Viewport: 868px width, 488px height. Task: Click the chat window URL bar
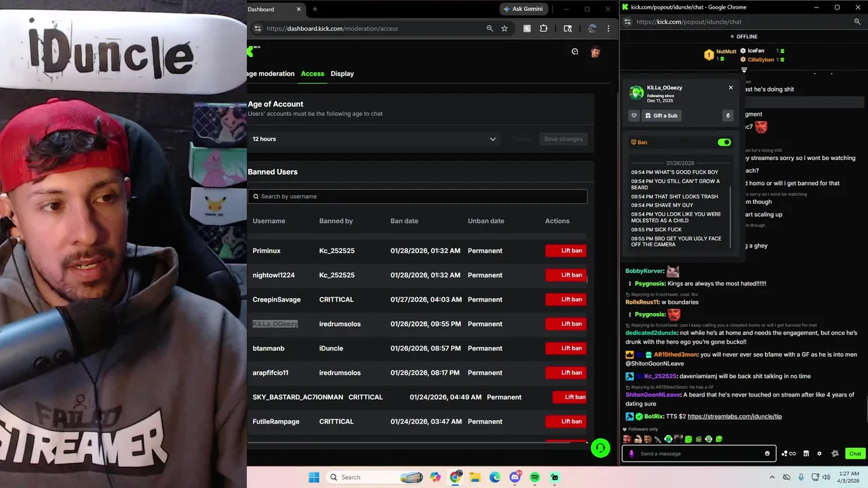739,22
